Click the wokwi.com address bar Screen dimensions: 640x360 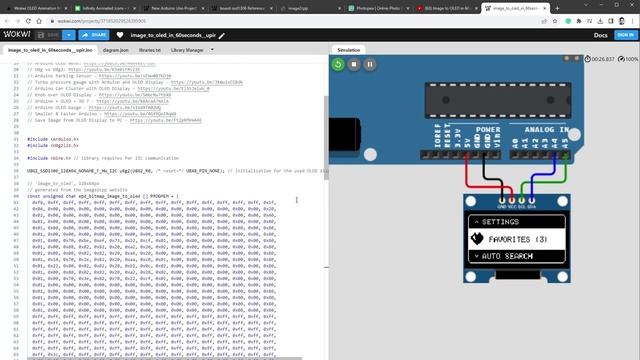click(x=286, y=21)
